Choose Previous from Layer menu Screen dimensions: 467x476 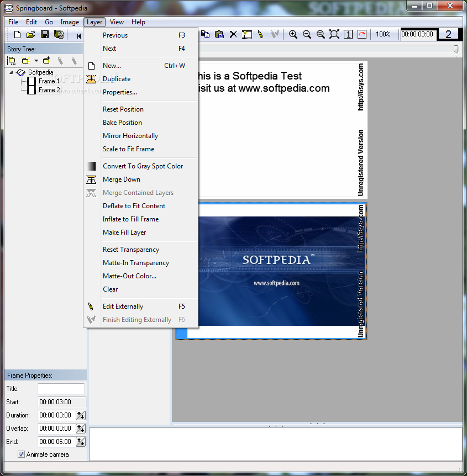141,35
